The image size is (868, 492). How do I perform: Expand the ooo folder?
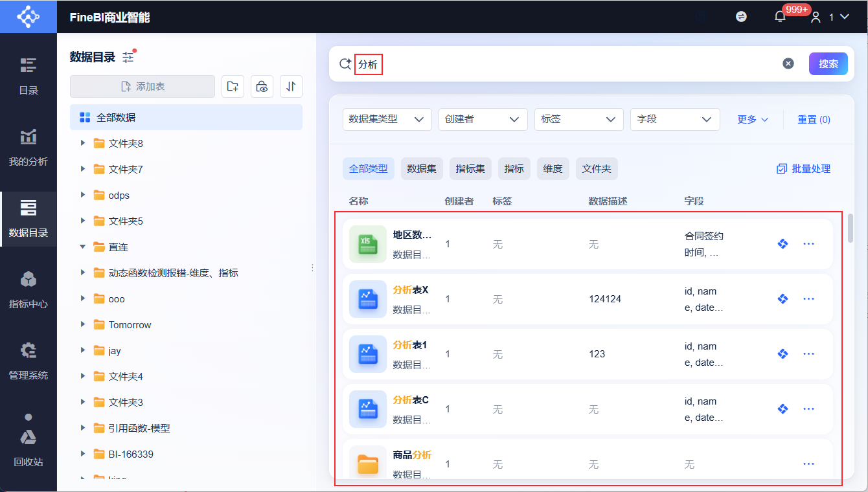pyautogui.click(x=83, y=298)
